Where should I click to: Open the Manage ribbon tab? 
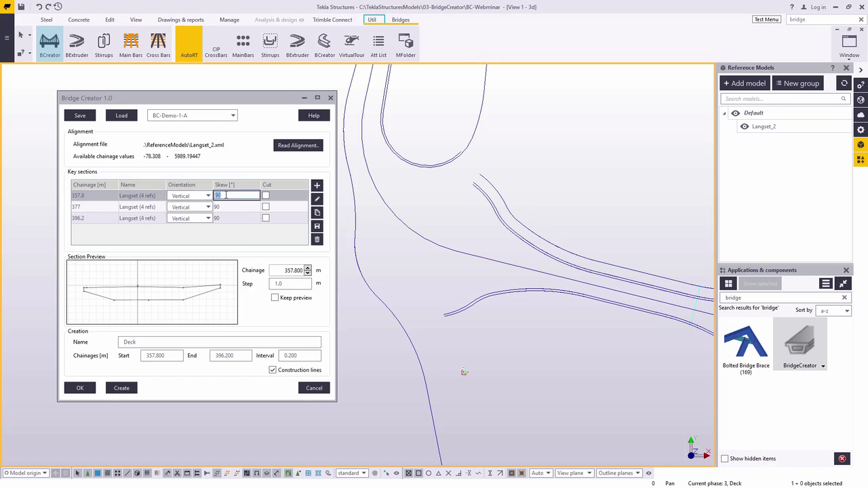(229, 20)
